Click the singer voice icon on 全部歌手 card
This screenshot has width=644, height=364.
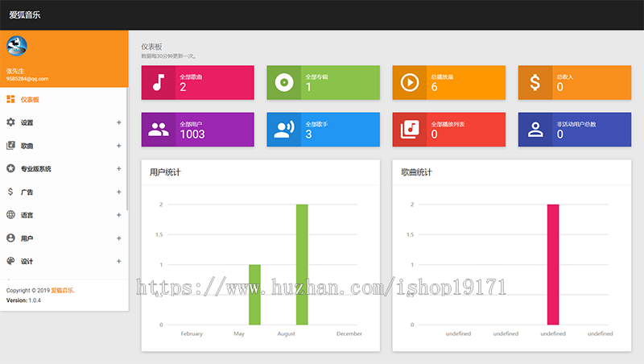[x=284, y=130]
